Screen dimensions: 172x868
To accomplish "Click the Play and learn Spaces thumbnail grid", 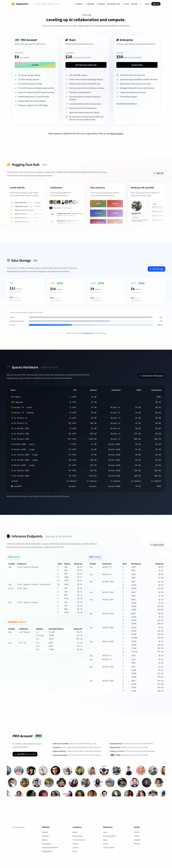I will pyautogui.click(x=106, y=212).
